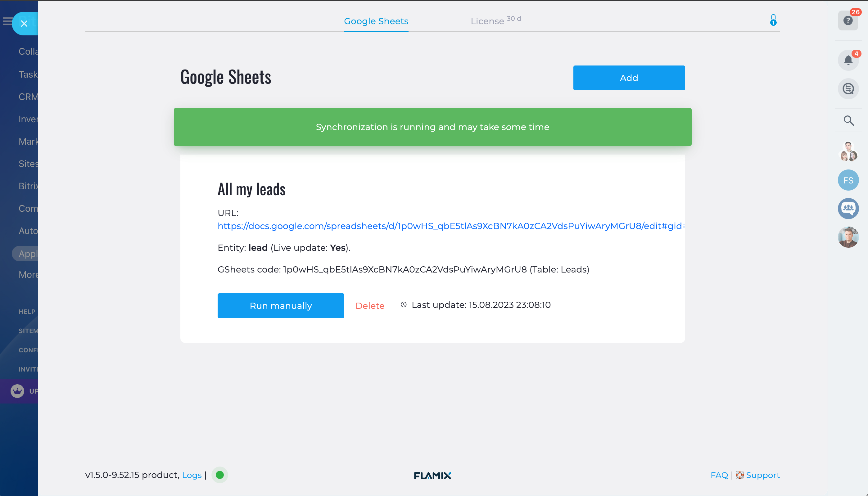Viewport: 868px width, 496px height.
Task: Open the three-person colleagues avatar group
Action: (x=848, y=151)
